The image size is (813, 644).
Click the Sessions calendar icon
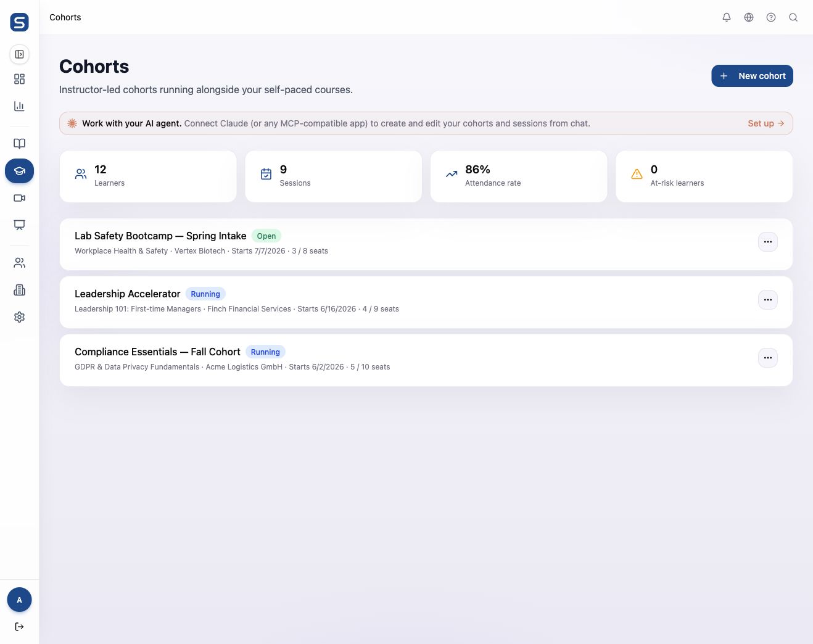[x=266, y=175]
